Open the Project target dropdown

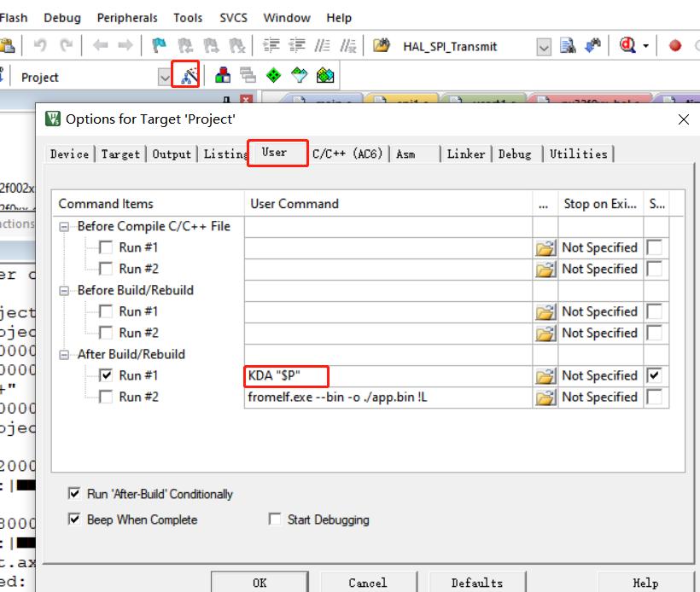point(165,77)
